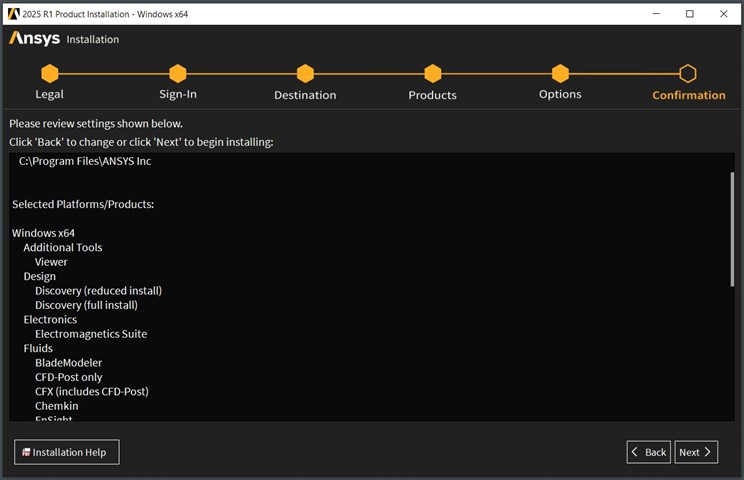Click the Destination step hexagon icon

coord(305,74)
